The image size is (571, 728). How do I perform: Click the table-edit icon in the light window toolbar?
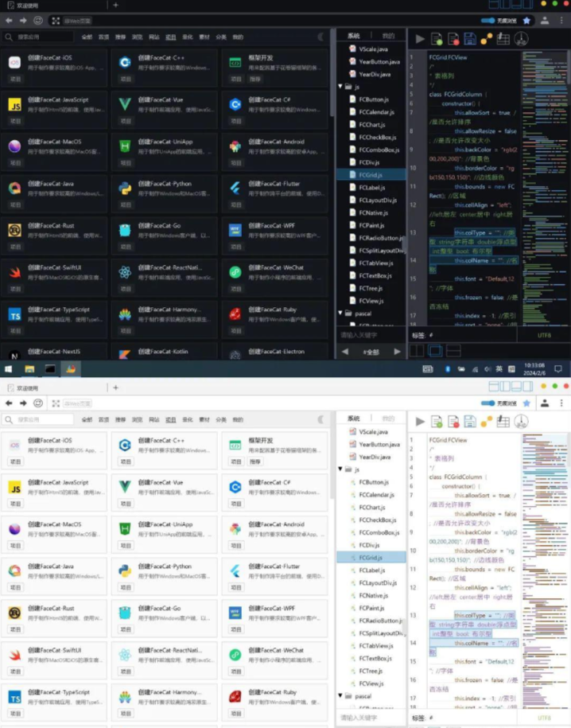click(x=503, y=422)
